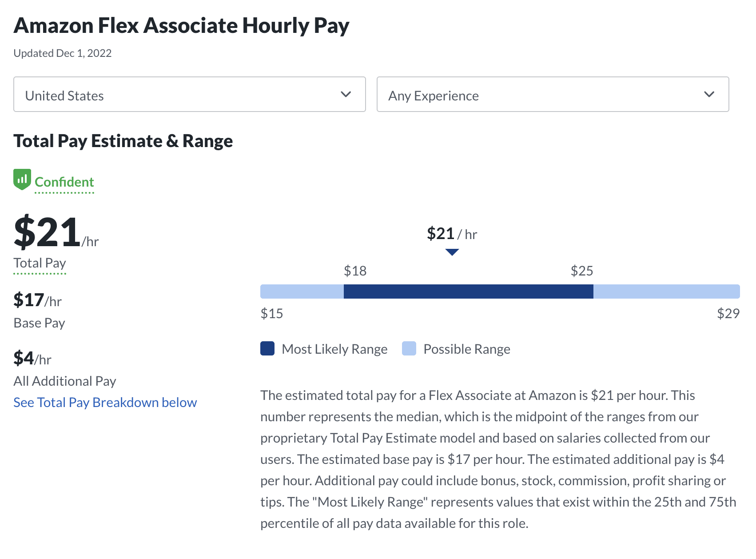Viewport: 756px width, 559px height.
Task: Click the chevron in the Any Experience box
Action: tap(709, 94)
